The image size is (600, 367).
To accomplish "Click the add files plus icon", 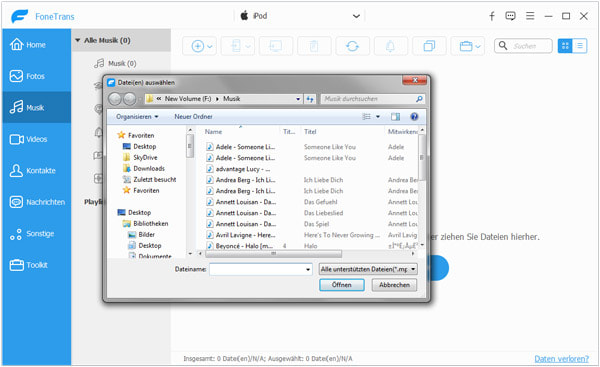I will [197, 46].
